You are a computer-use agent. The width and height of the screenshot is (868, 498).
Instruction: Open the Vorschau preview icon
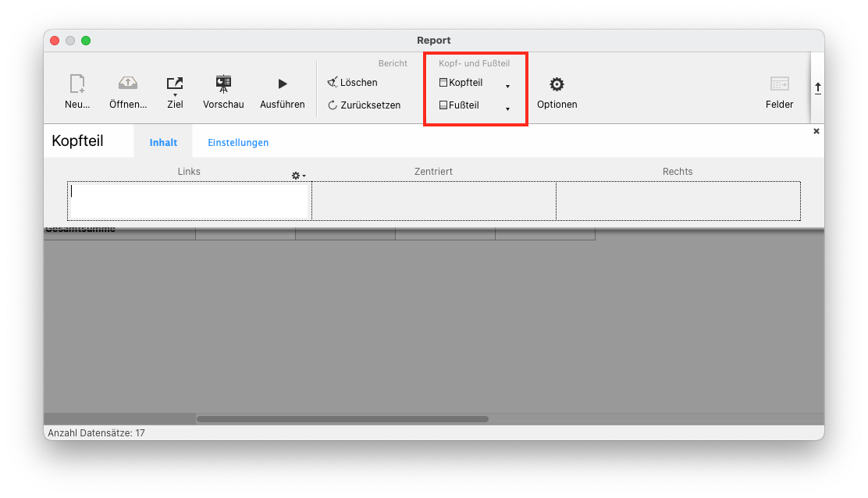pos(223,84)
